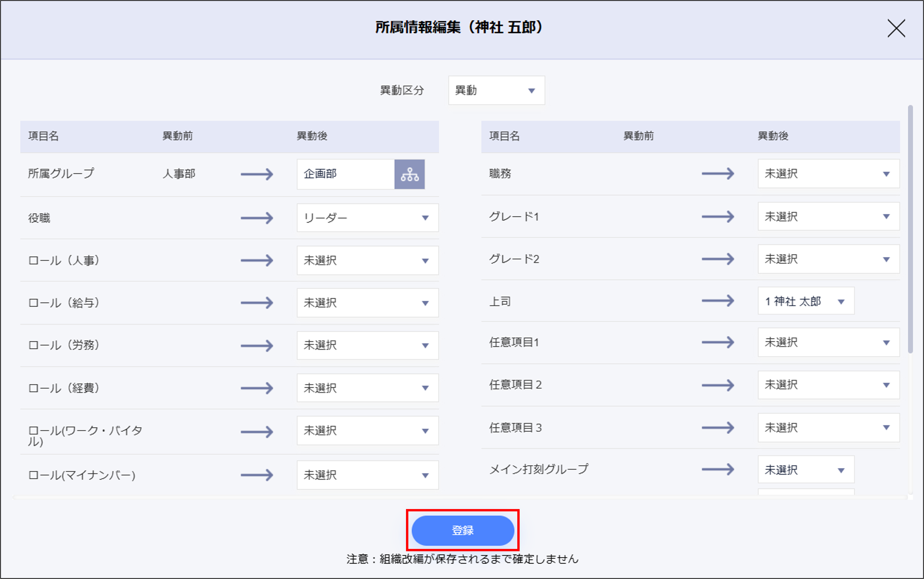This screenshot has width=924, height=579.
Task: Click the 企画部 group input field
Action: pyautogui.click(x=345, y=174)
